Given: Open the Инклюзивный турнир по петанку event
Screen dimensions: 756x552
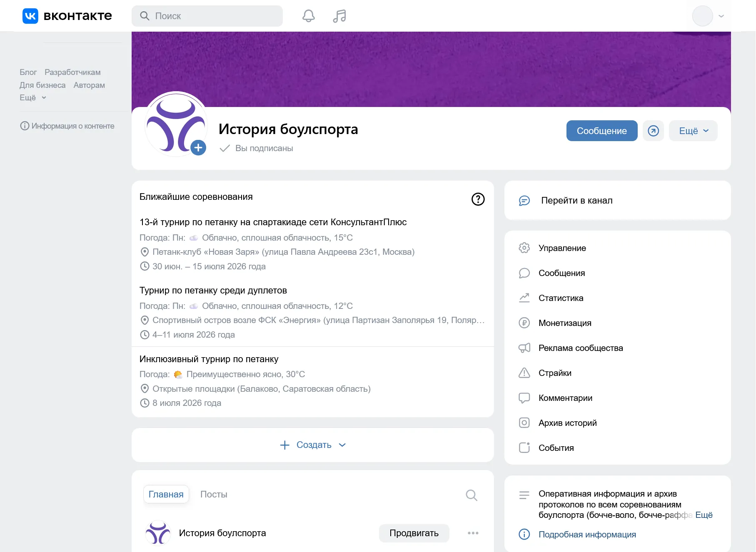Looking at the screenshot, I should pos(209,359).
